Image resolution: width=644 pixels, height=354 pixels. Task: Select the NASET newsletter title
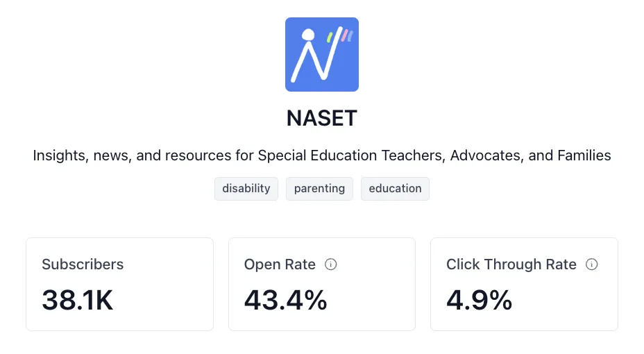coord(321,119)
